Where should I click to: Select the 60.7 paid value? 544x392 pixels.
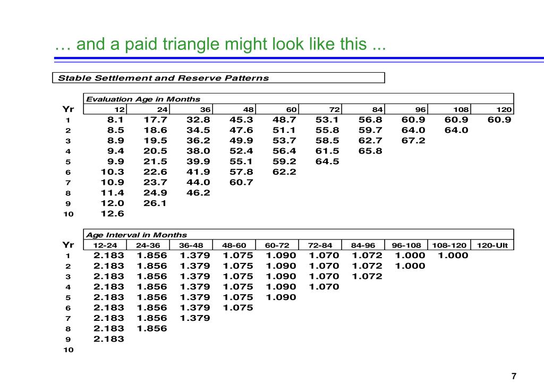[241, 183]
